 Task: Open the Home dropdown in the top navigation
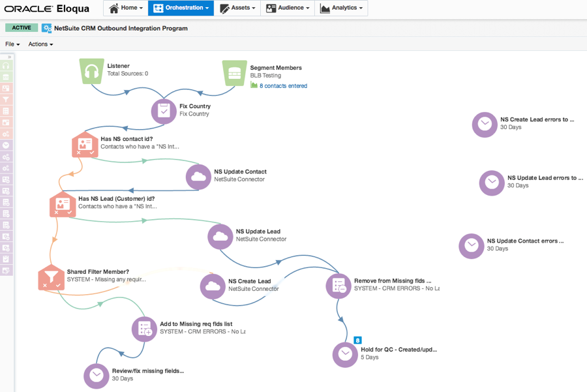[125, 8]
